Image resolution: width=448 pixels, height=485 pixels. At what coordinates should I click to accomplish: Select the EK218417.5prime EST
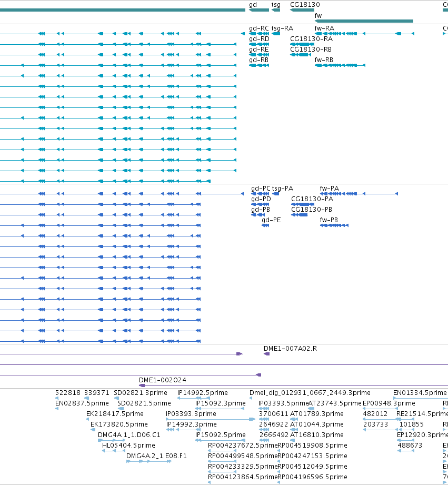pyautogui.click(x=88, y=419)
